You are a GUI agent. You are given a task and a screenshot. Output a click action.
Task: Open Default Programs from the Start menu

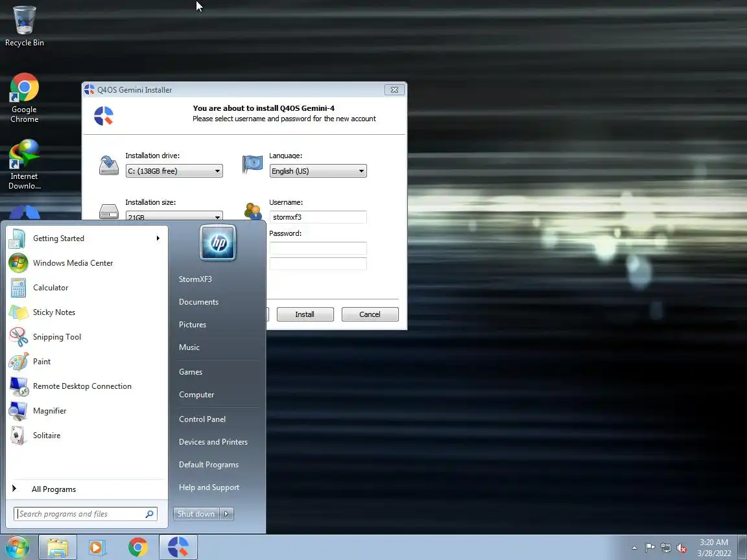209,465
